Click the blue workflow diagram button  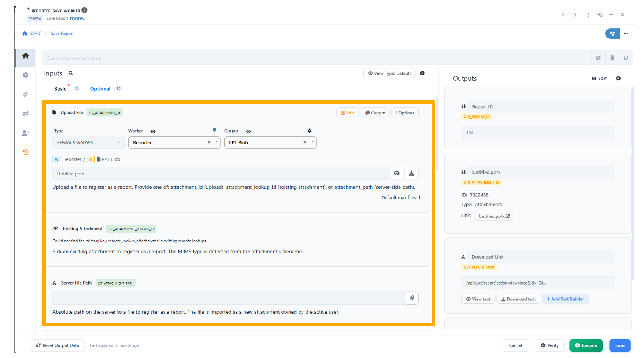tap(612, 34)
